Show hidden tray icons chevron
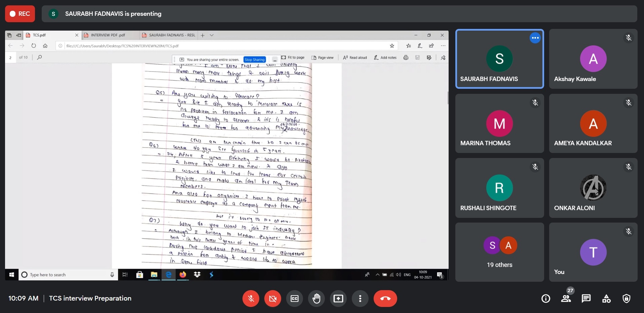Image resolution: width=644 pixels, height=313 pixels. point(378,275)
